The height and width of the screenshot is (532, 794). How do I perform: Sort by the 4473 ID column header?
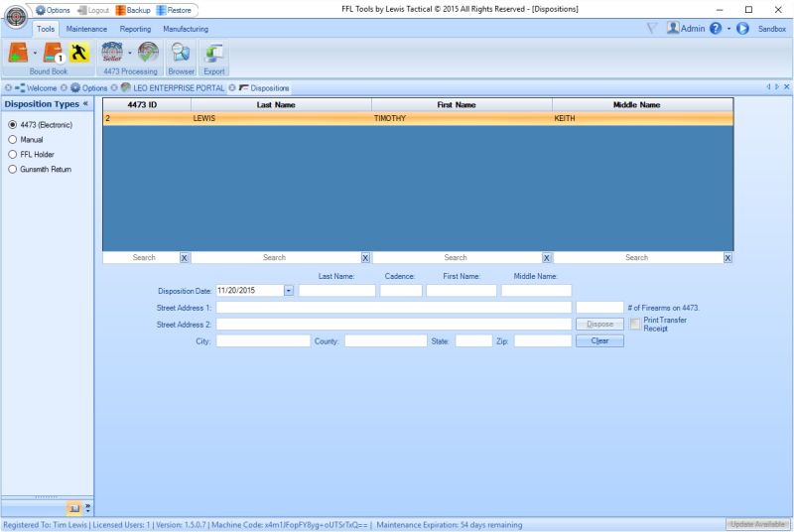pos(147,105)
